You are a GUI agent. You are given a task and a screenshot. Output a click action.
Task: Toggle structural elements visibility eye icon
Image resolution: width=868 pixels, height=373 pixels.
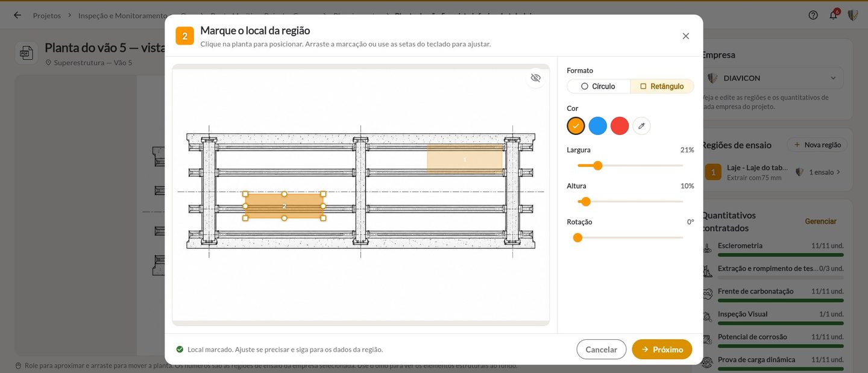(535, 78)
